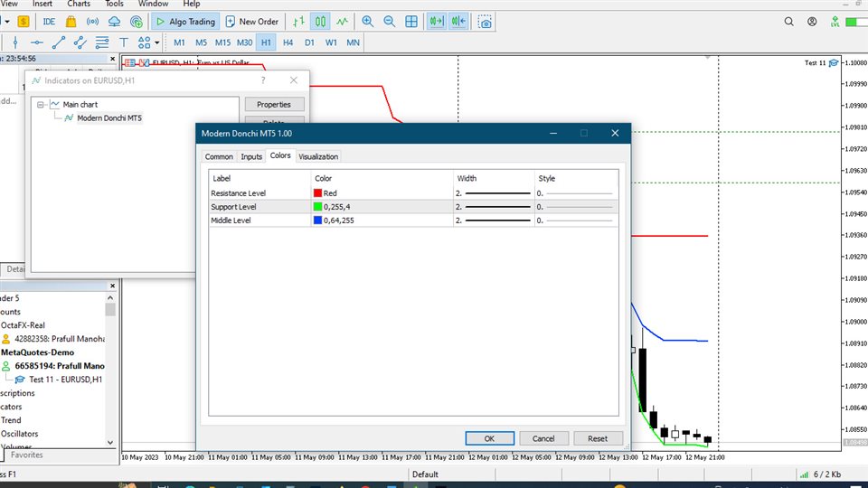Switch to the Inputs tab
Image resolution: width=868 pixels, height=488 pixels.
click(x=251, y=156)
